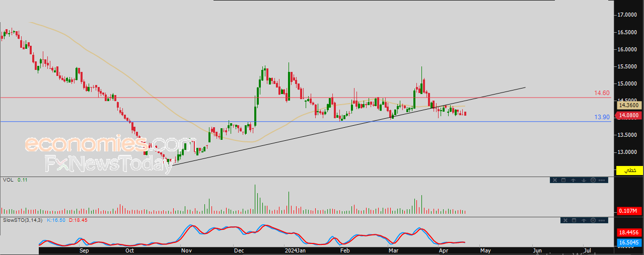This screenshot has height=255, width=644.
Task: Click Sep on the time axis
Action: (84, 250)
